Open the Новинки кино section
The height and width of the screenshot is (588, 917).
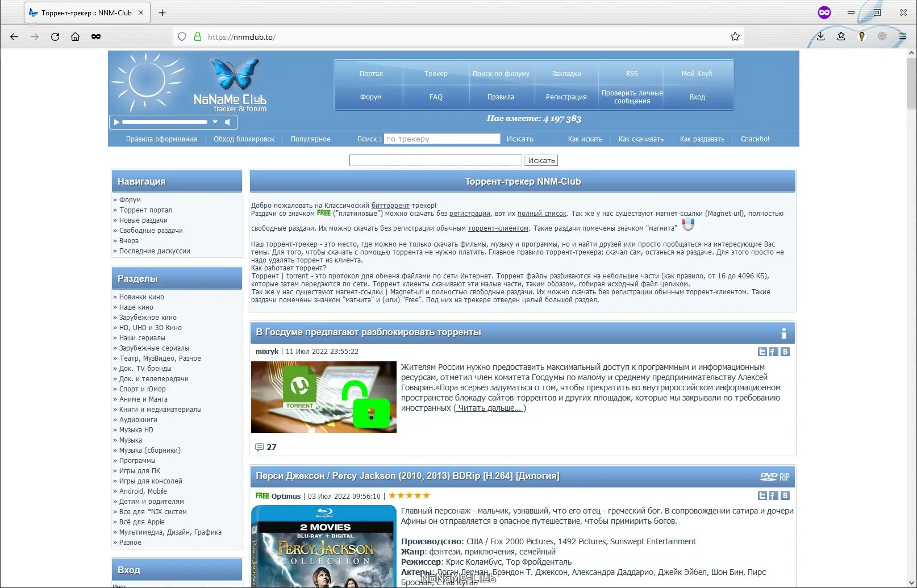click(x=141, y=297)
